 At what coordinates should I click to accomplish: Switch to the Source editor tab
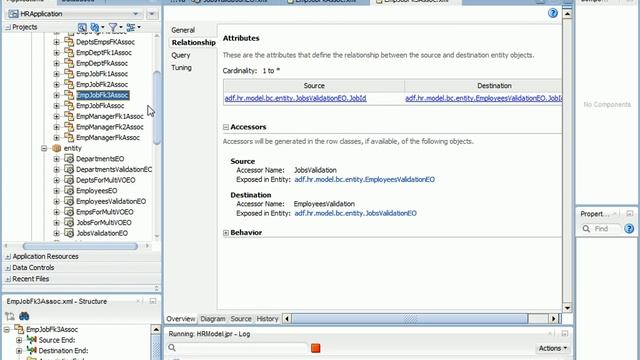coord(241,319)
